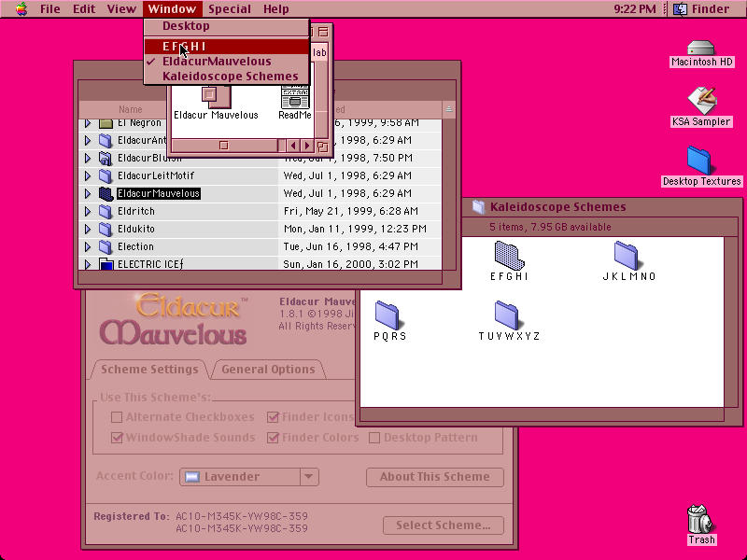Choose Kaleidoscope Schemes in Window menu
The image size is (747, 560).
coord(226,77)
